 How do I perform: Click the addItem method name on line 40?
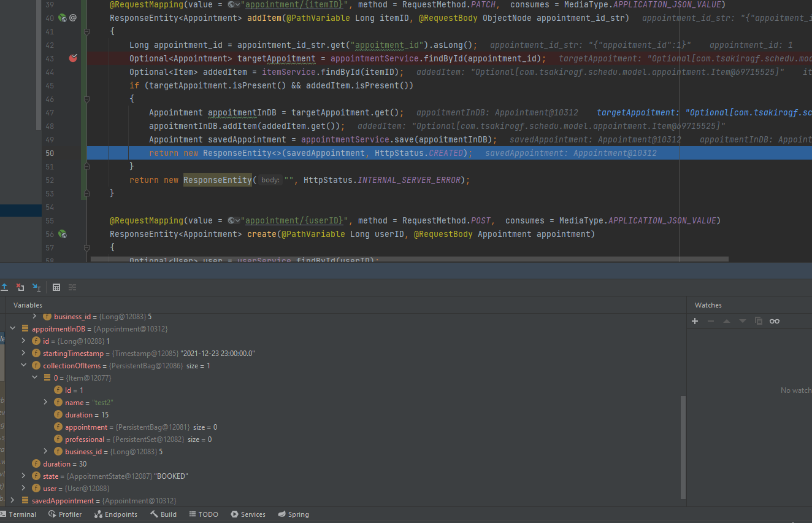point(264,18)
